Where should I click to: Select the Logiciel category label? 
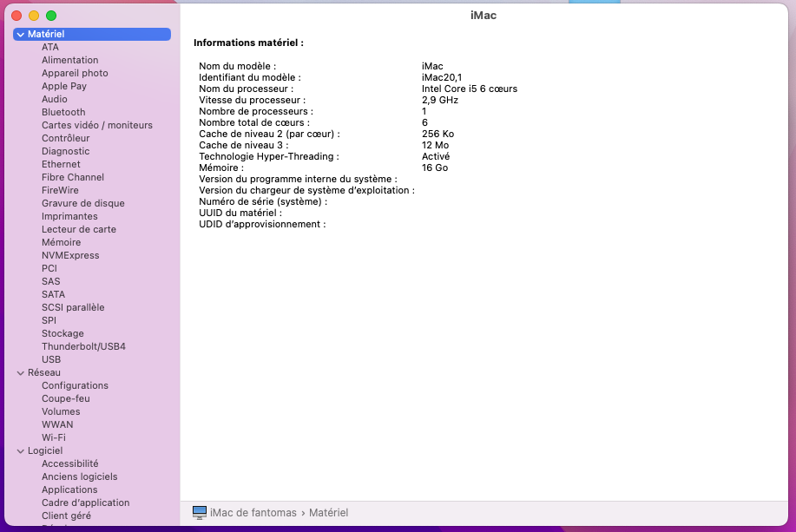pyautogui.click(x=45, y=450)
